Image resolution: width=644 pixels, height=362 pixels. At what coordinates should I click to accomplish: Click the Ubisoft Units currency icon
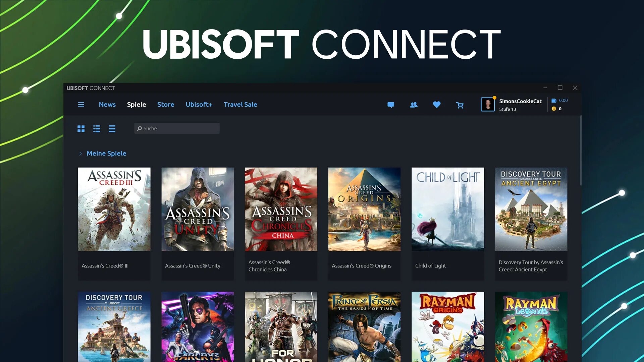pyautogui.click(x=554, y=109)
